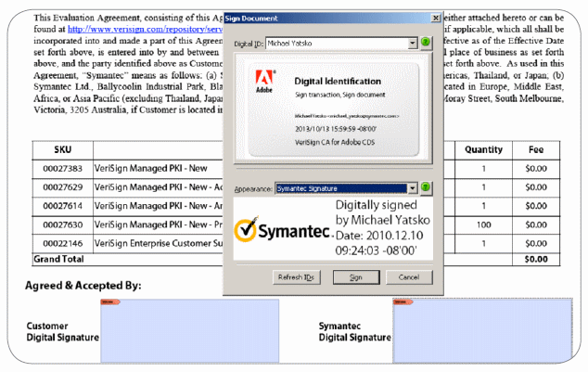Viewport: 588px width, 372px height.
Task: Click the Grand Total label
Action: (x=58, y=259)
